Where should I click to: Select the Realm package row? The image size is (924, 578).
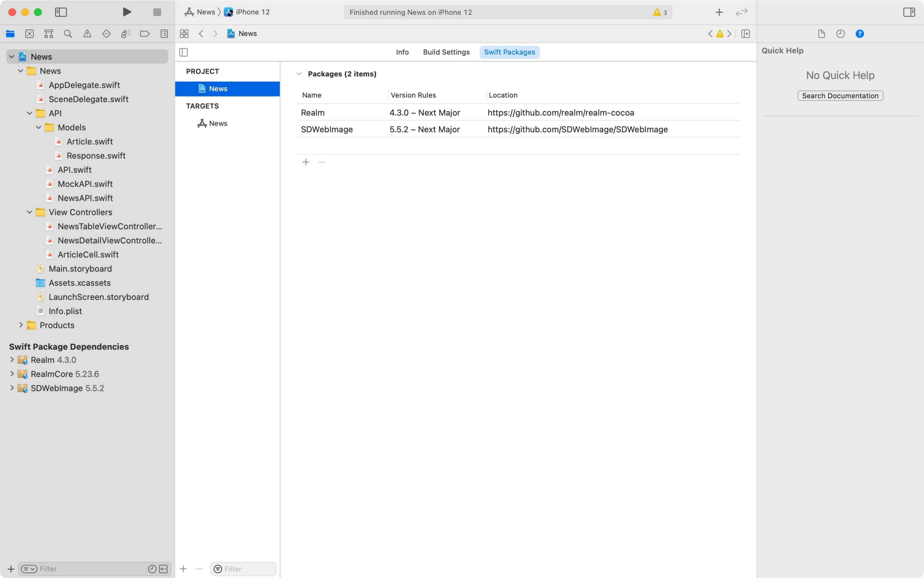[518, 112]
